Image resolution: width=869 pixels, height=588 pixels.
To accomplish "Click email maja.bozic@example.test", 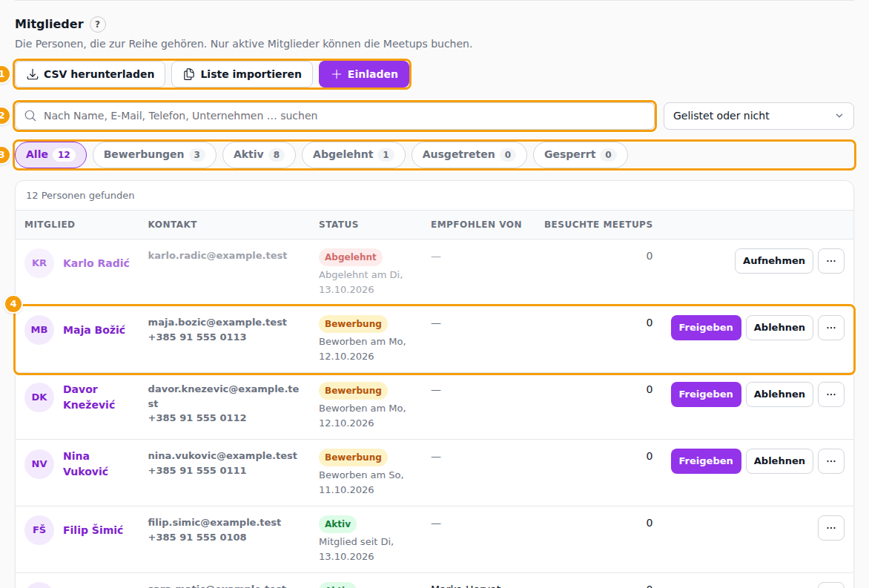I will [217, 323].
